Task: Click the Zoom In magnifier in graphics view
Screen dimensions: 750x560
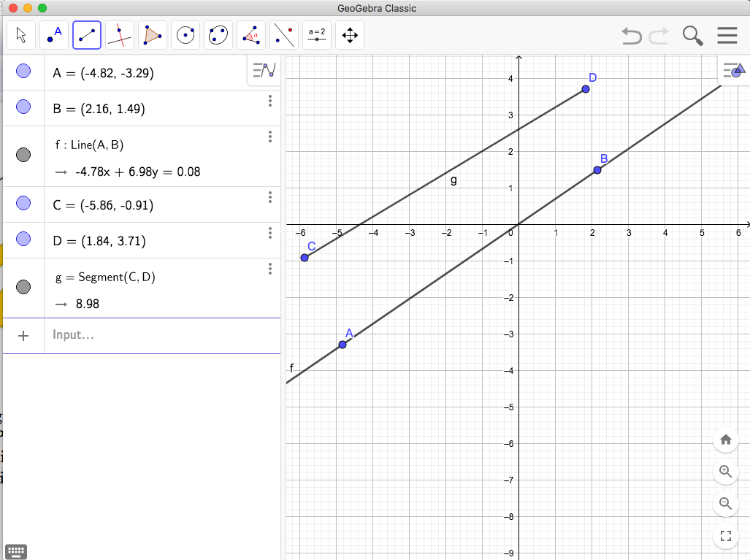Action: [x=725, y=472]
